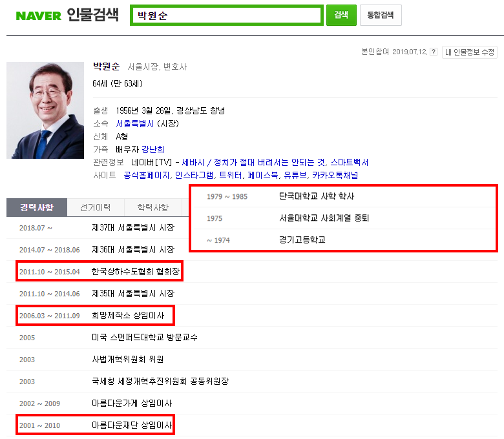Click the date range 2006.03 ~ 2011.09
The image size is (504, 439).
tap(50, 316)
